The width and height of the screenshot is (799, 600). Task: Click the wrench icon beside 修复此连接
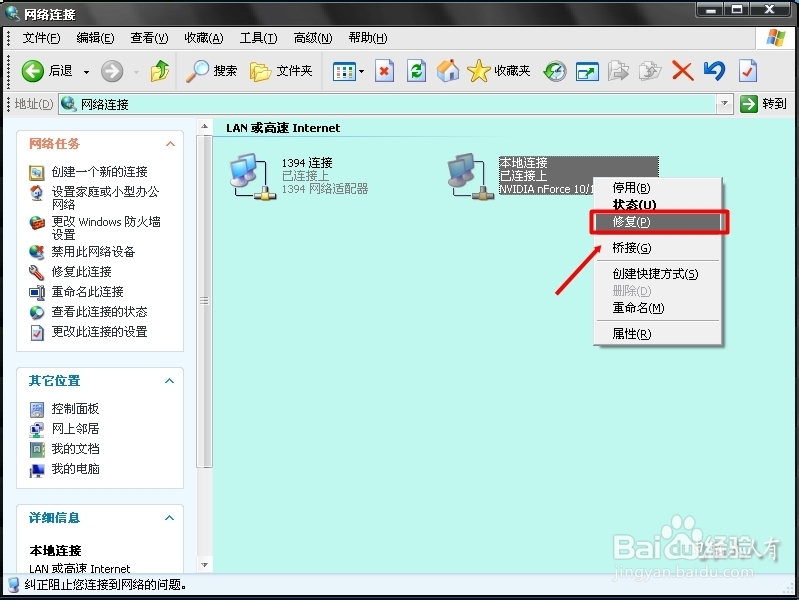tap(37, 272)
